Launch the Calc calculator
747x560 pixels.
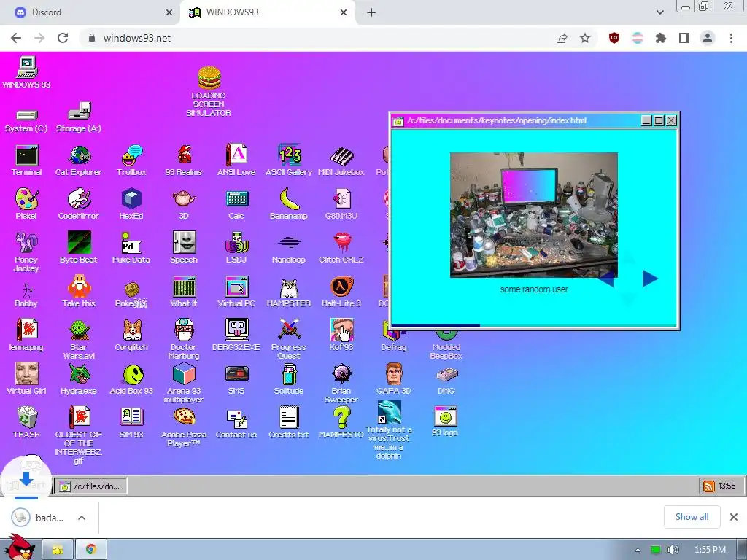pyautogui.click(x=237, y=198)
